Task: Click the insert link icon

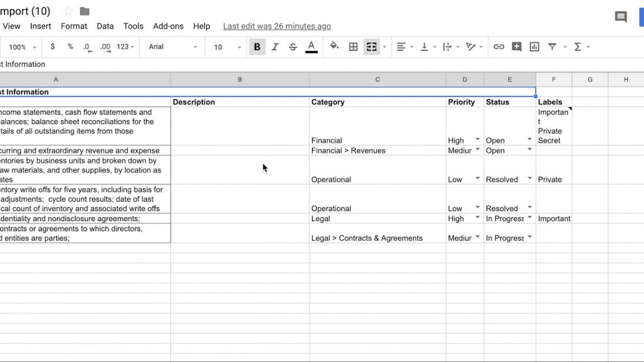Action: point(499,47)
